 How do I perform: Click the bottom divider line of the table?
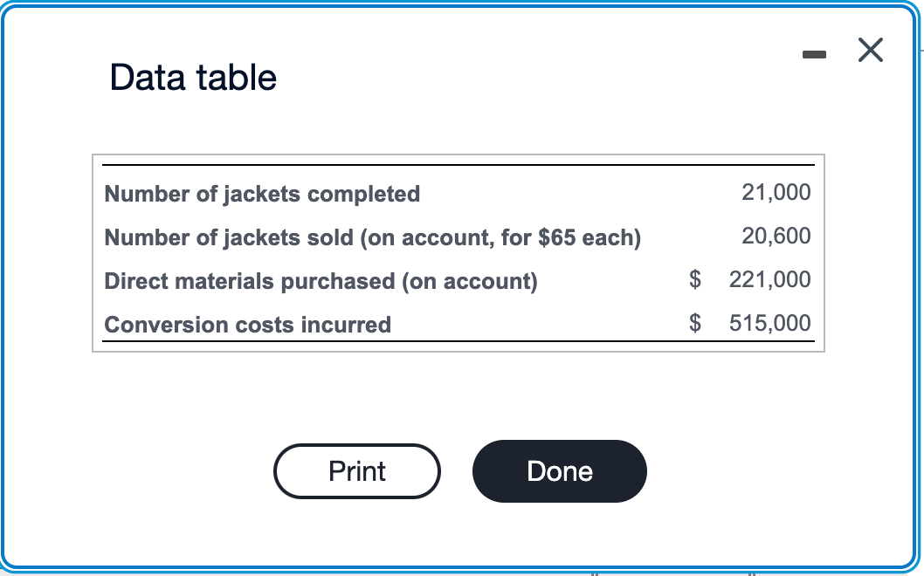[459, 341]
